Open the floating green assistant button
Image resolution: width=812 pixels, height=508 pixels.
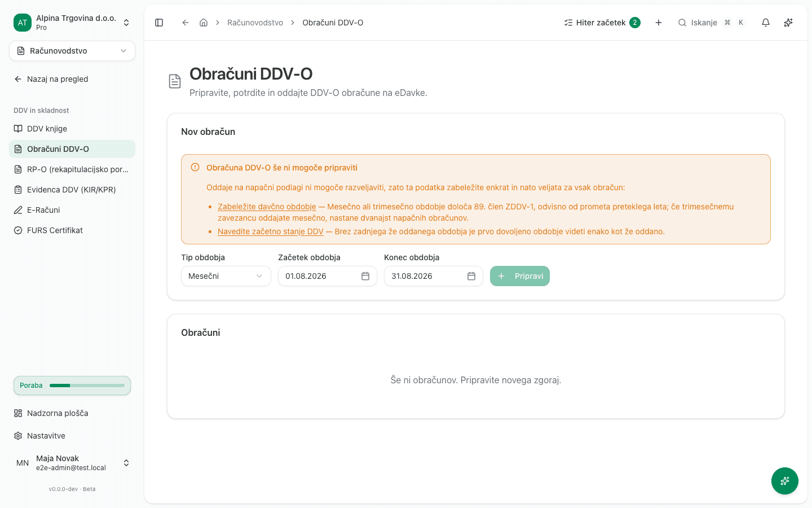click(x=785, y=481)
